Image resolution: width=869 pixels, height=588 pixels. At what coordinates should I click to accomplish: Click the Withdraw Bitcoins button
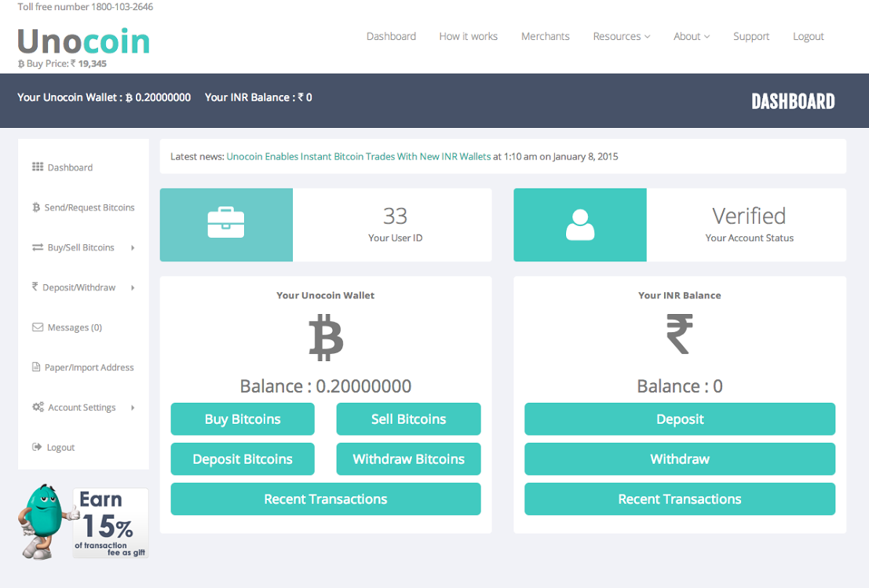pyautogui.click(x=408, y=459)
